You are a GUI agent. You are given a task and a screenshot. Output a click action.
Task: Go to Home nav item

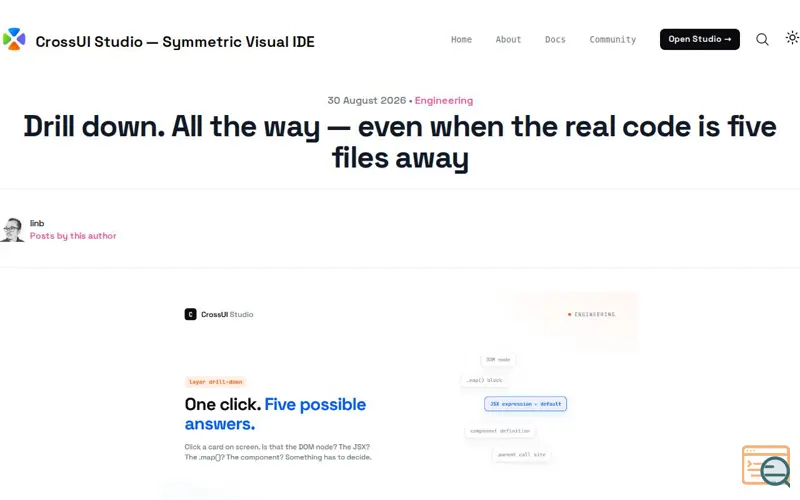461,39
